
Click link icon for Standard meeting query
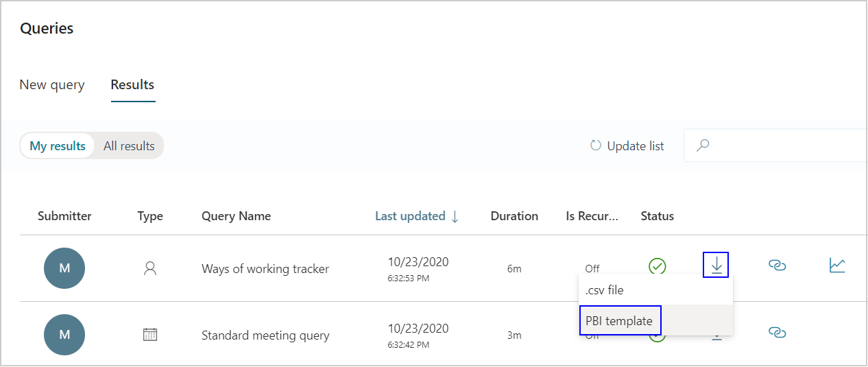pos(777,332)
